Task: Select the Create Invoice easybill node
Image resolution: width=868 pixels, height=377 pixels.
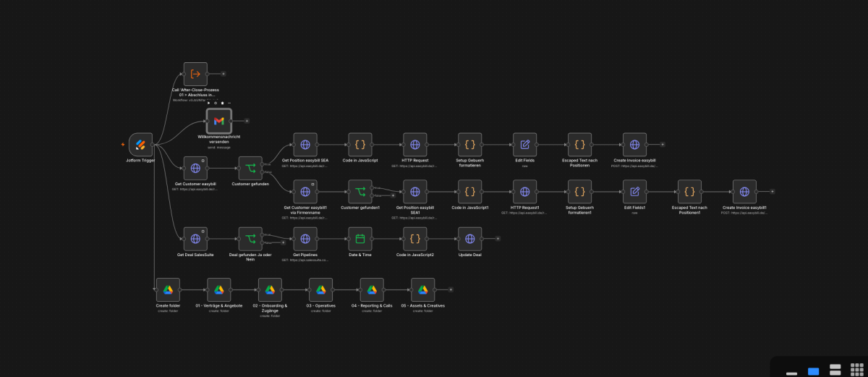Action: [x=635, y=145]
